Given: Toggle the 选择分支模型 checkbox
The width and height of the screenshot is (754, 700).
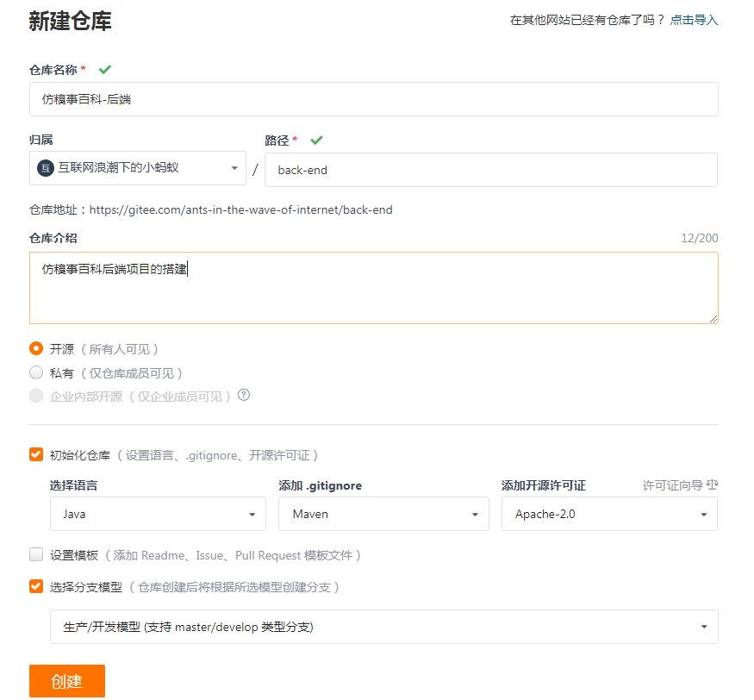Looking at the screenshot, I should [x=36, y=586].
